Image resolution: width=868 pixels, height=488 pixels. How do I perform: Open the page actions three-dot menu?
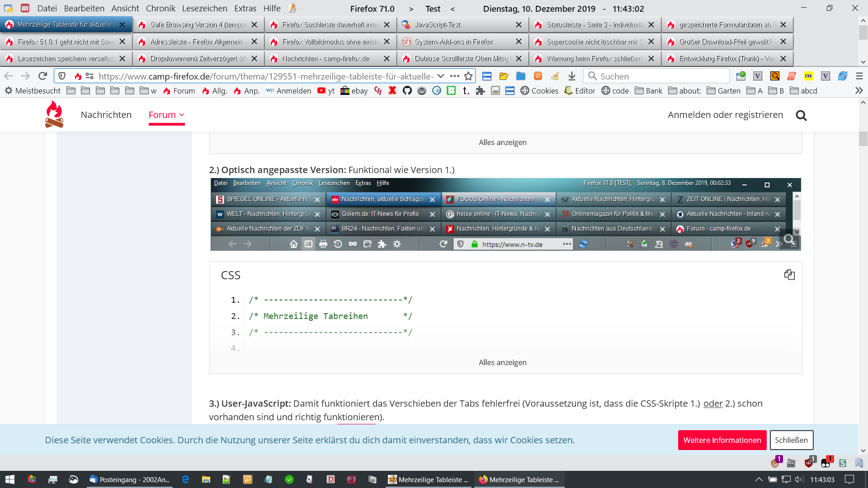pyautogui.click(x=455, y=76)
